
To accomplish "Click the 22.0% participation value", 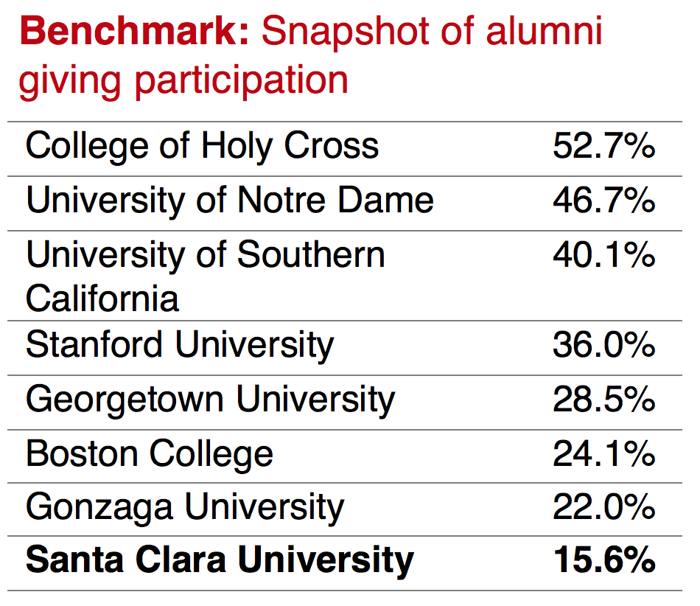I will [x=603, y=507].
